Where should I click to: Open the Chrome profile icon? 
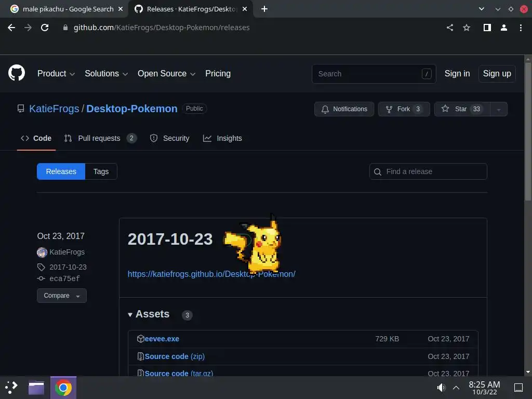(504, 28)
